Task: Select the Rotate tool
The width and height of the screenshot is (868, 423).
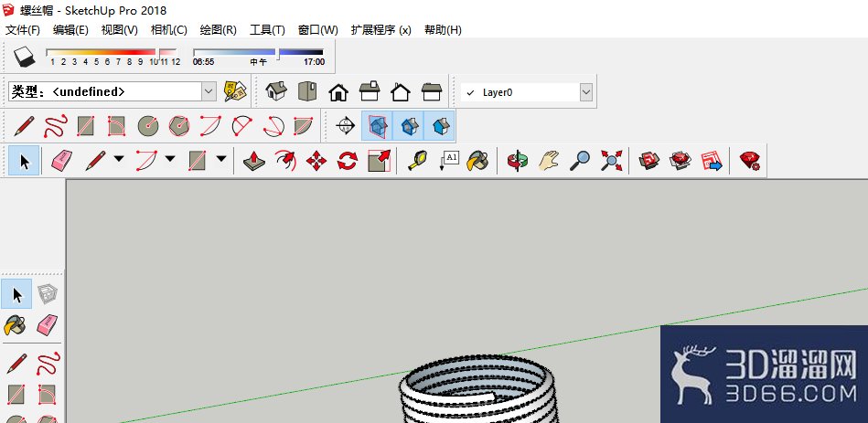Action: [x=347, y=161]
